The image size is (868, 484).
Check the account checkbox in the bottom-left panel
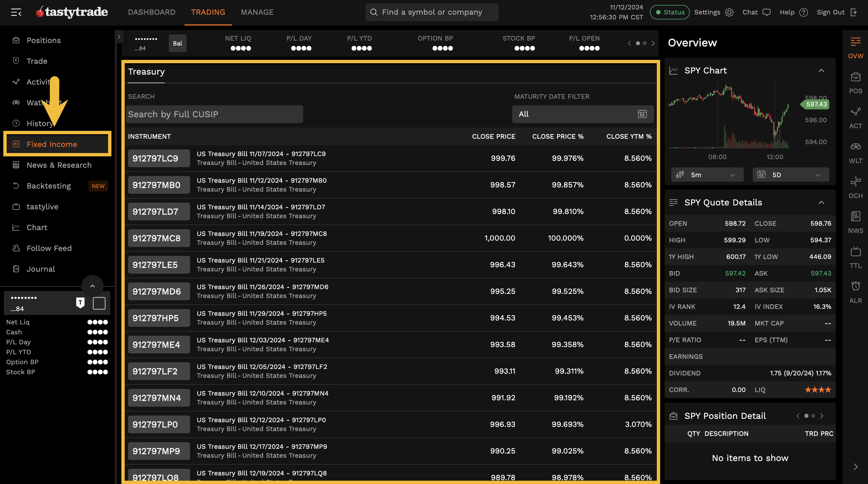tap(99, 303)
